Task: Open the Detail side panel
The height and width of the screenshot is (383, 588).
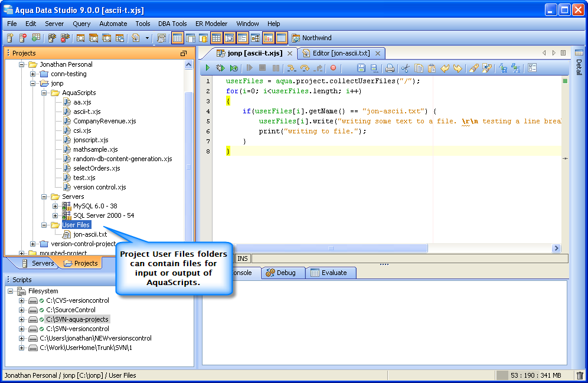Action: click(579, 62)
